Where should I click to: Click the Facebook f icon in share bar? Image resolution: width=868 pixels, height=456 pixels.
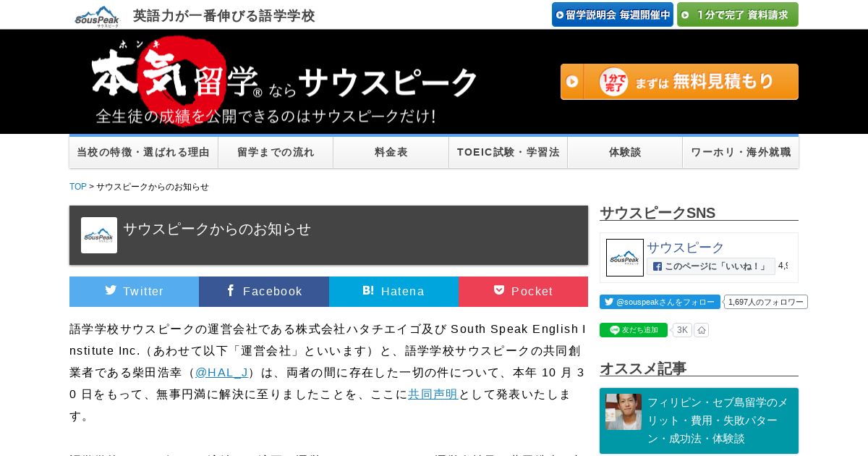click(231, 290)
